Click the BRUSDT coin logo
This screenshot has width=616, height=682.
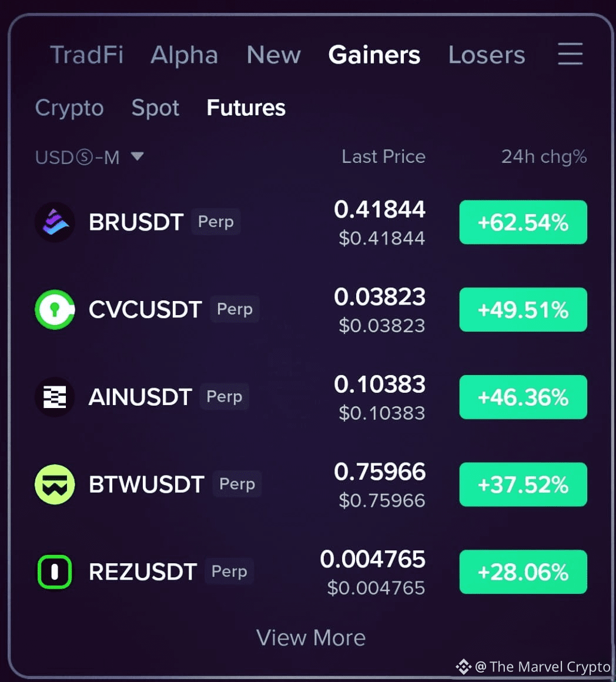click(x=55, y=222)
